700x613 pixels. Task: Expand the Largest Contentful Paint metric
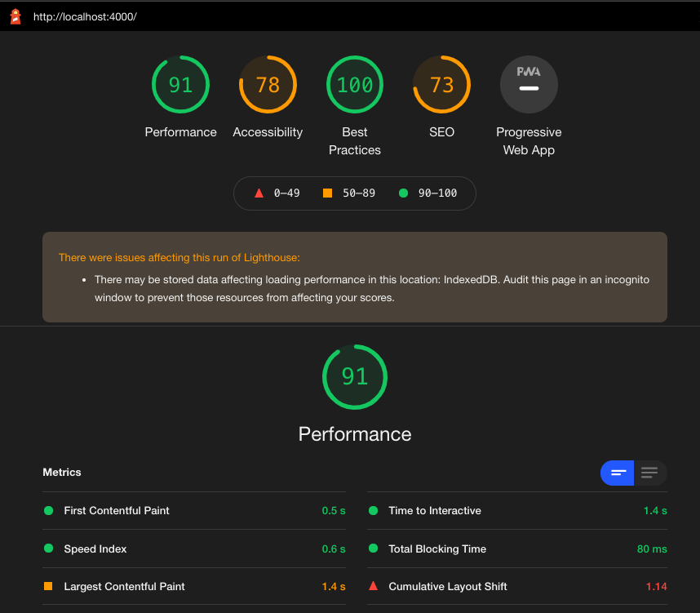(194, 586)
